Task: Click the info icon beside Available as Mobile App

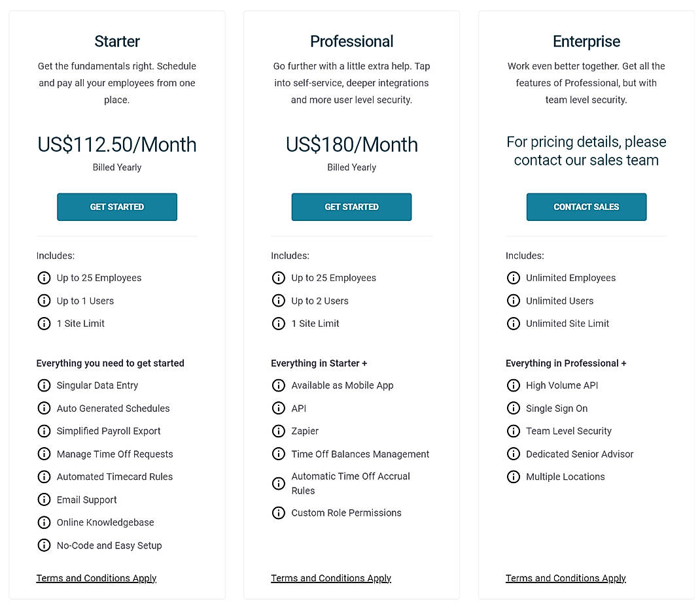Action: (x=279, y=386)
